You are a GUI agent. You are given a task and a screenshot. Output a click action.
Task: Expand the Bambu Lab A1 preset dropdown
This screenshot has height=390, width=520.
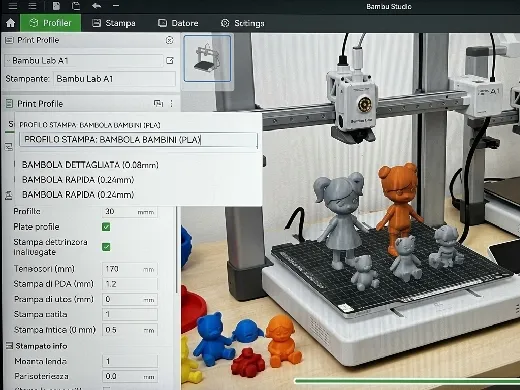pyautogui.click(x=84, y=61)
